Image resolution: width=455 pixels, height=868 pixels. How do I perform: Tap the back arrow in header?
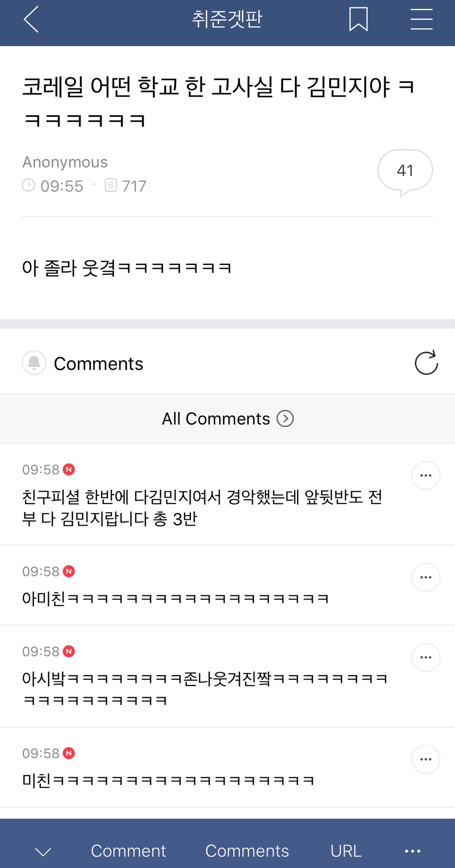pyautogui.click(x=32, y=20)
